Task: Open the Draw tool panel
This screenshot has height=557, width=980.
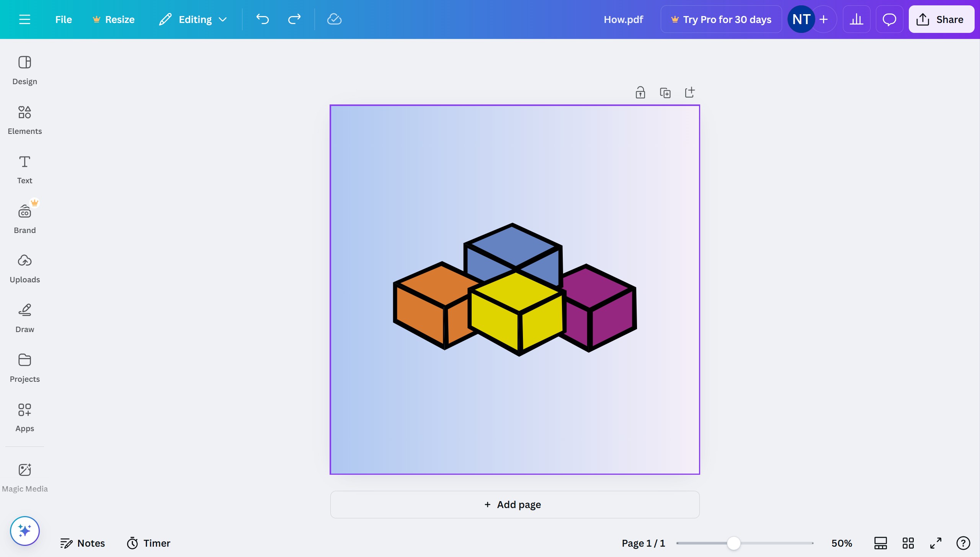Action: tap(24, 318)
